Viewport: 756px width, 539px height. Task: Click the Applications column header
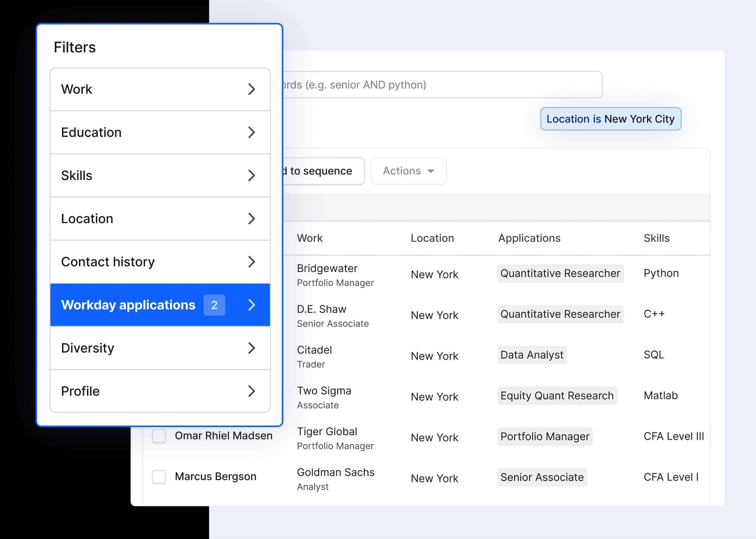[529, 238]
